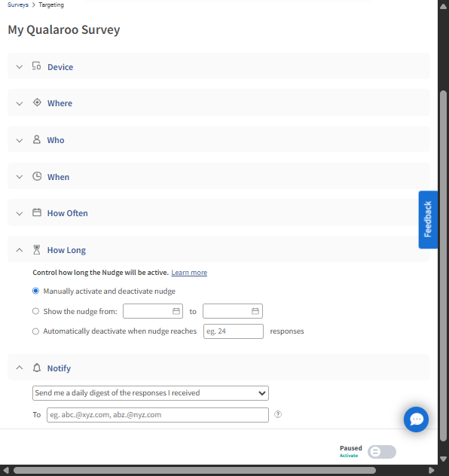Click the Who section heading

click(x=56, y=140)
